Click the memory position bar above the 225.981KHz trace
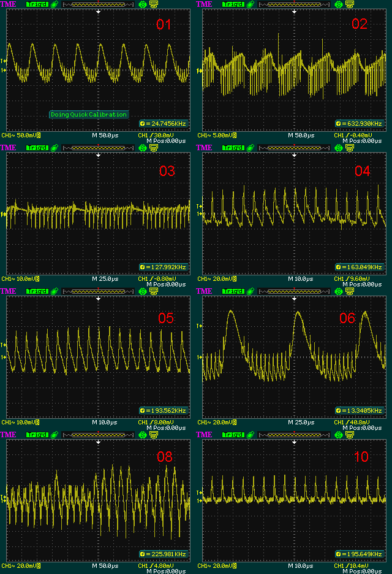Viewport: 392px width, 574px height. coord(99,435)
